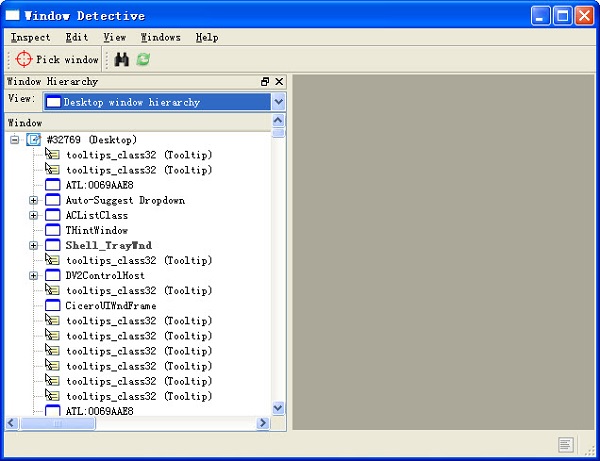Click the green Refresh icon
This screenshot has width=600, height=461.
143,60
